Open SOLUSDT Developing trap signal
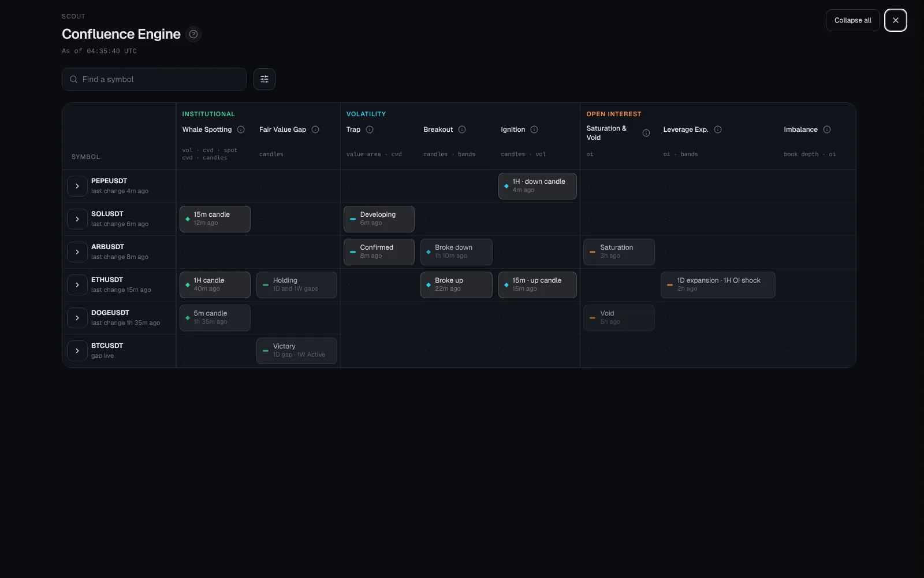 click(379, 219)
